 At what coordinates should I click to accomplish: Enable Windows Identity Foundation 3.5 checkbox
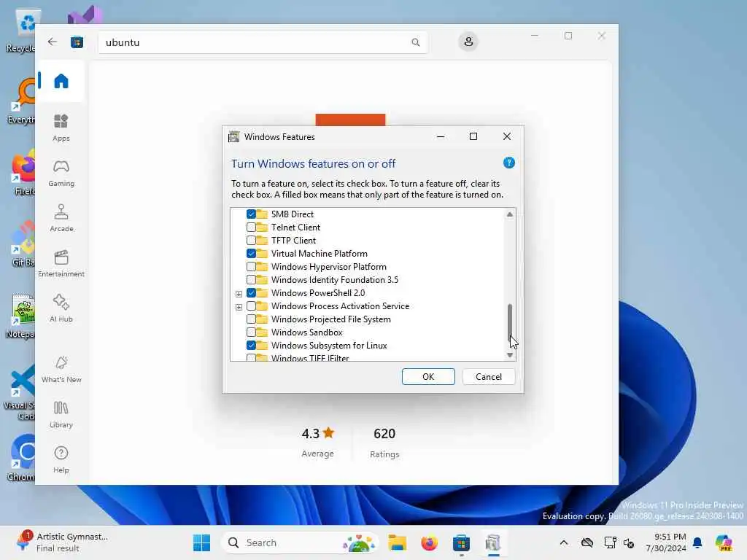251,279
